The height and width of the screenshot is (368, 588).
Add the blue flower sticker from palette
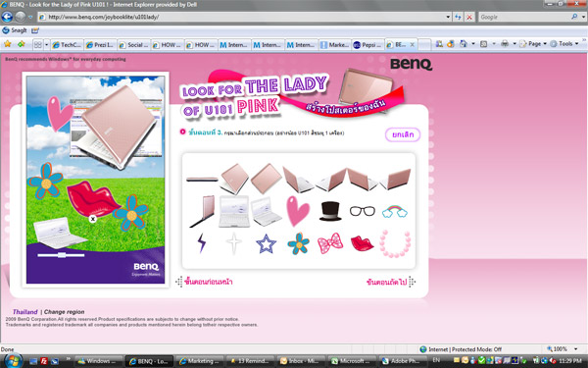click(299, 243)
